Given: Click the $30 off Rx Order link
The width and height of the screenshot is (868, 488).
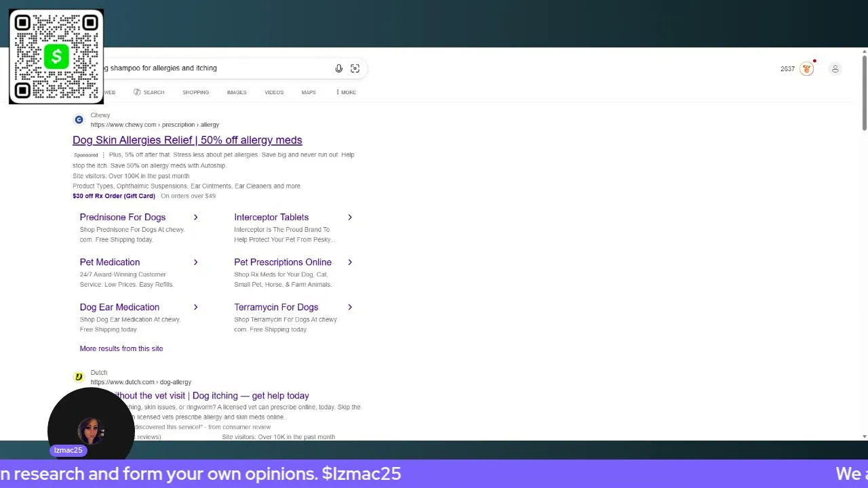Looking at the screenshot, I should point(114,196).
